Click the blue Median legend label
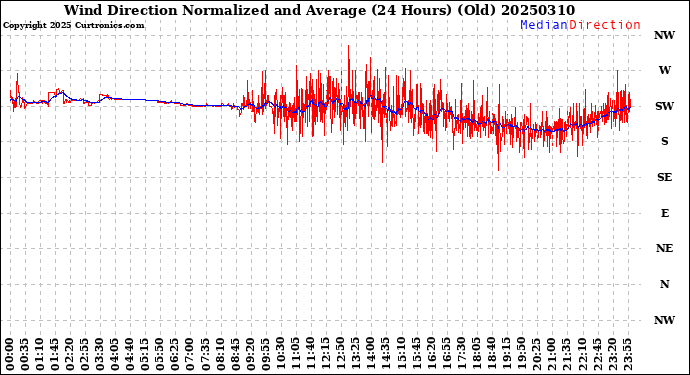The image size is (690, 375). 544,25
